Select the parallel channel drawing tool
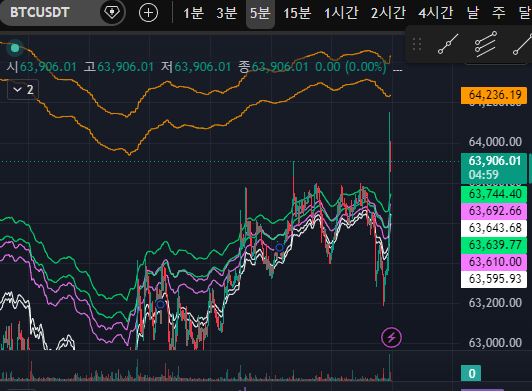 click(486, 44)
